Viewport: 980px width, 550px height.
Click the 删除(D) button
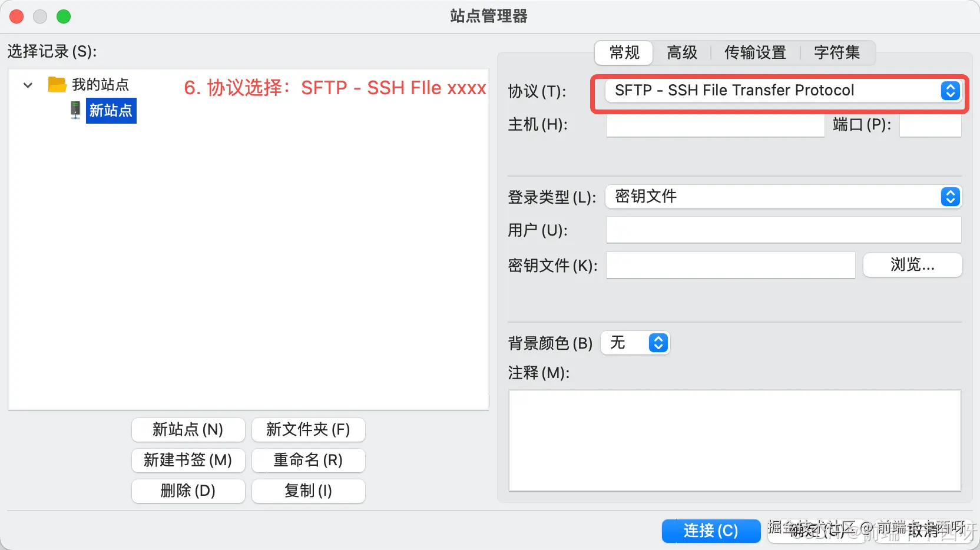[188, 491]
